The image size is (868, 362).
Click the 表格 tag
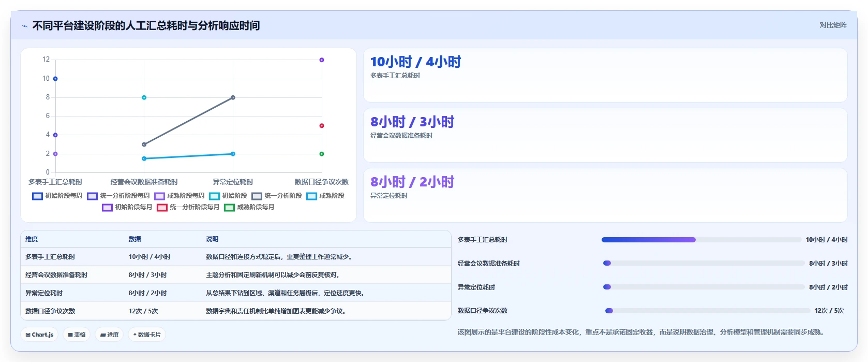(77, 335)
